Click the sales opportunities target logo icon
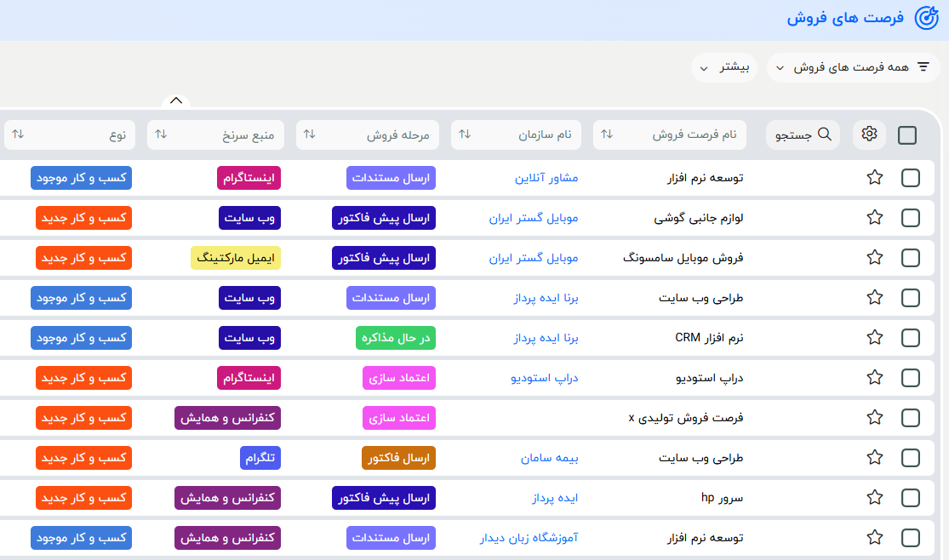Screen dimensions: 949x560 [925, 19]
